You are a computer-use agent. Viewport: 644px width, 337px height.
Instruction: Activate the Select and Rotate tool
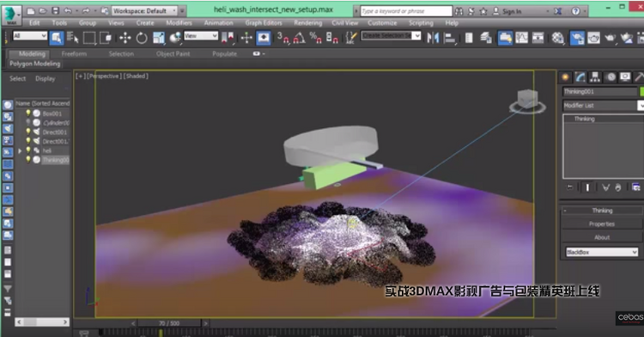click(142, 38)
